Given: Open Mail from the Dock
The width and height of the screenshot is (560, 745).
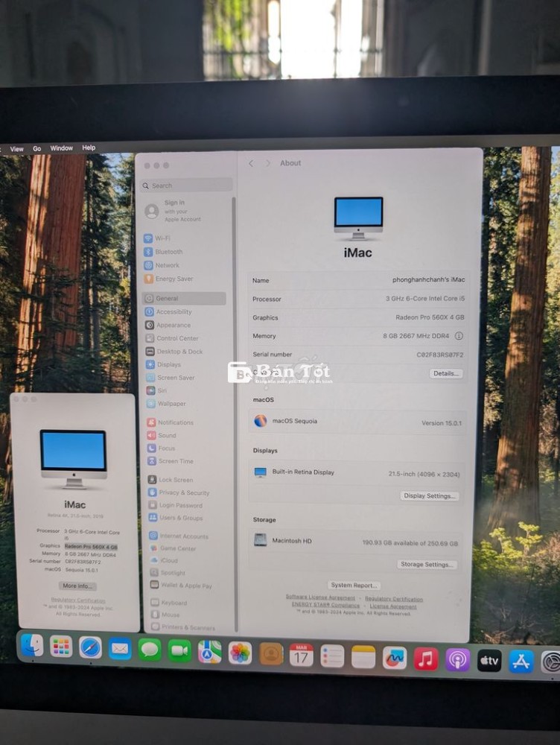Looking at the screenshot, I should 120,649.
